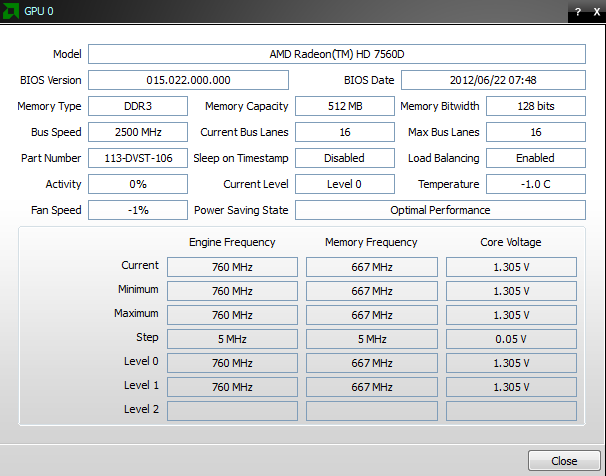
Task: Click the GPU 0 window title text
Action: click(39, 11)
